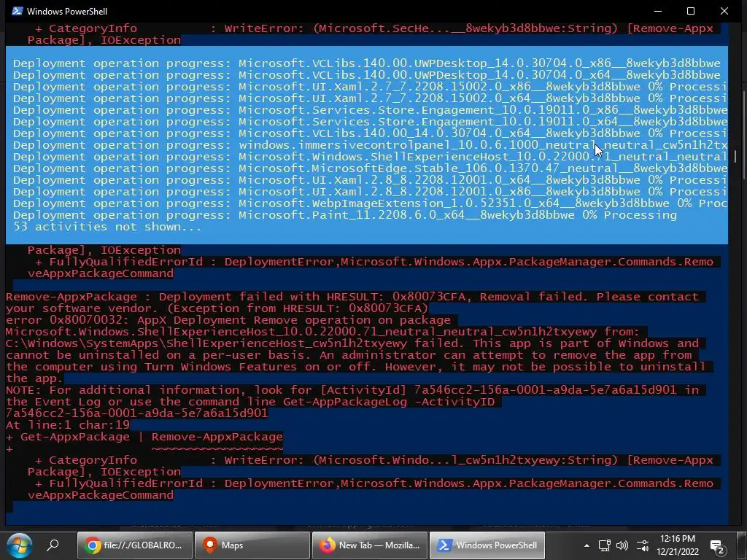Click '53 activities not shown...' text
Screen dimensions: 747x560
click(107, 227)
